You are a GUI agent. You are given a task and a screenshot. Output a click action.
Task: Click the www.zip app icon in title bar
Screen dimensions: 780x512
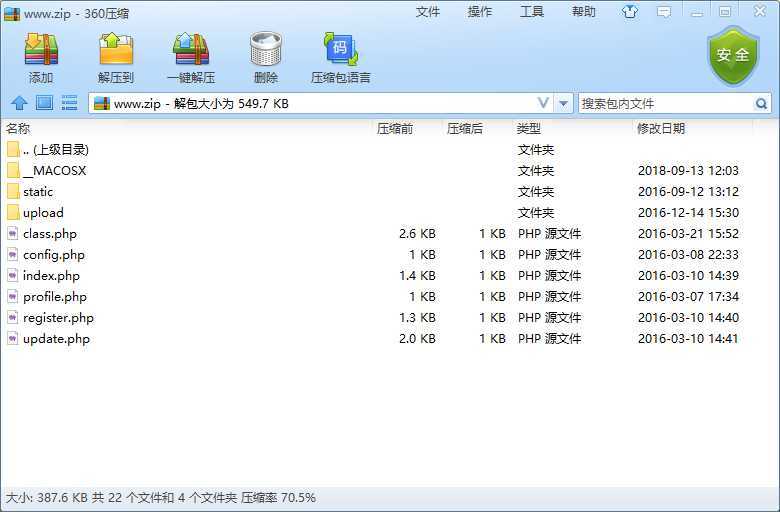pyautogui.click(x=12, y=13)
